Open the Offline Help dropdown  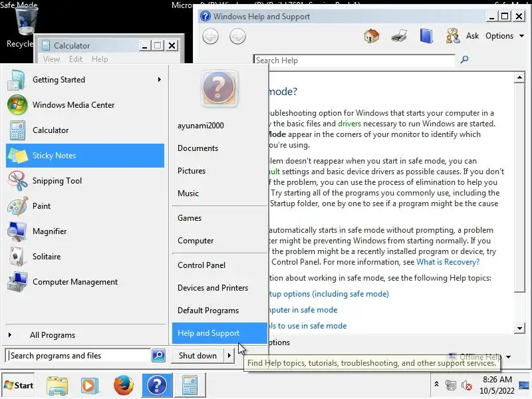480,357
